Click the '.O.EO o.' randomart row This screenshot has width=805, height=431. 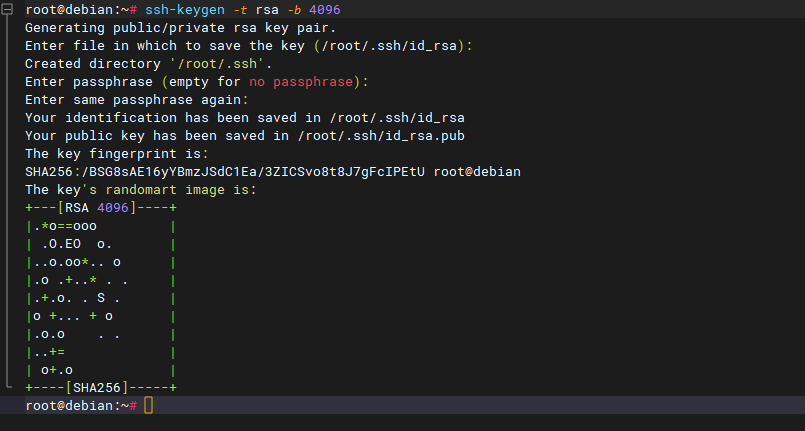click(77, 244)
